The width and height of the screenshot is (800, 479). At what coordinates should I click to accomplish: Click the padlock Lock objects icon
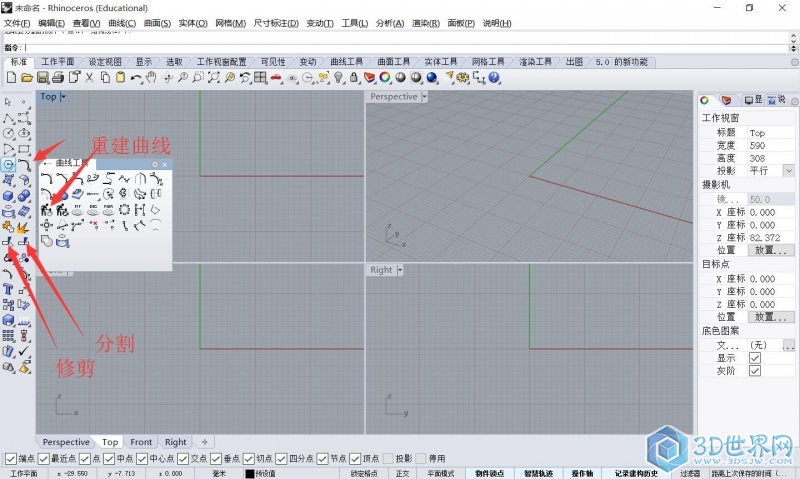(x=354, y=78)
